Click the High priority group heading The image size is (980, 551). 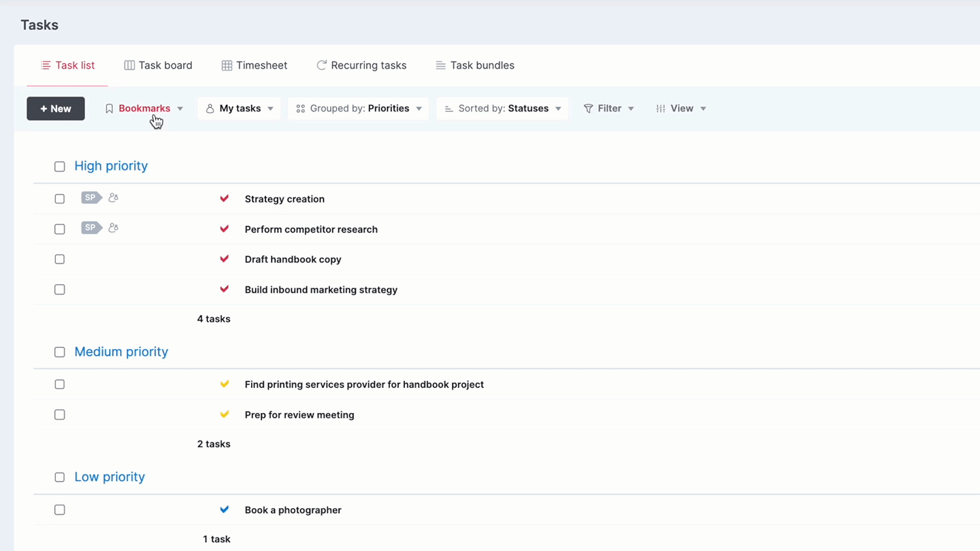pyautogui.click(x=111, y=166)
